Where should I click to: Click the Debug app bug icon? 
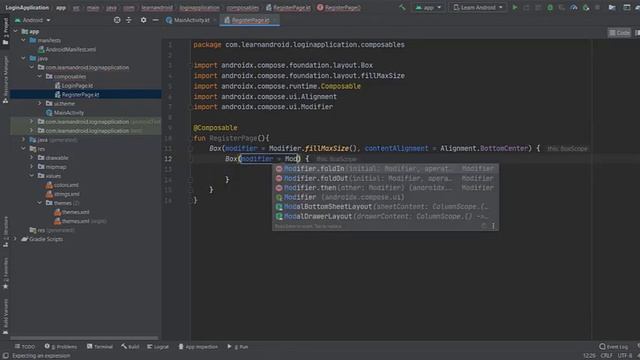click(x=550, y=7)
